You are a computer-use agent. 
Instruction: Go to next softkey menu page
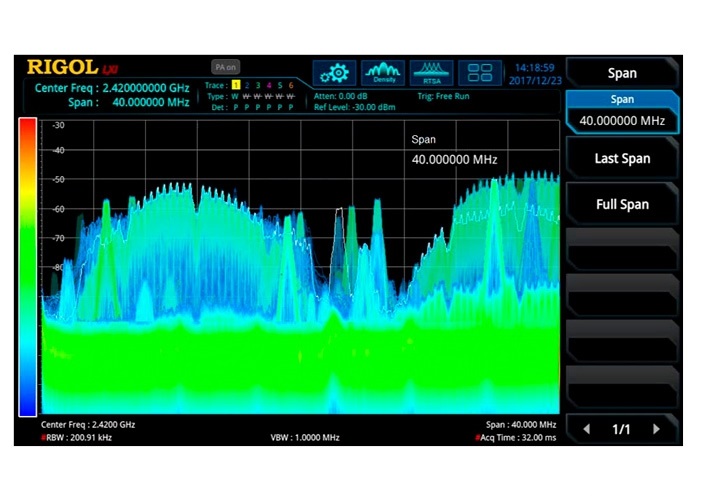coord(657,429)
